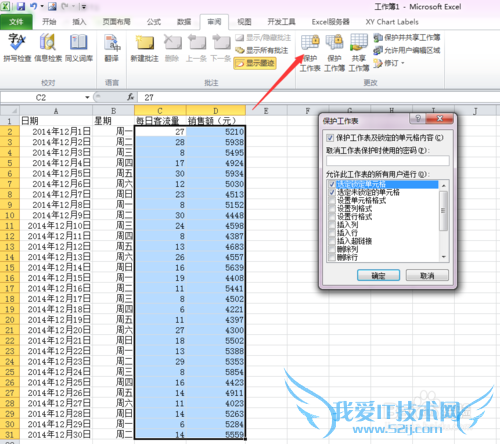This screenshot has width=500, height=444.
Task: Toggle 保护工作表及锁定的单元格内容 checkbox
Action: (x=330, y=137)
